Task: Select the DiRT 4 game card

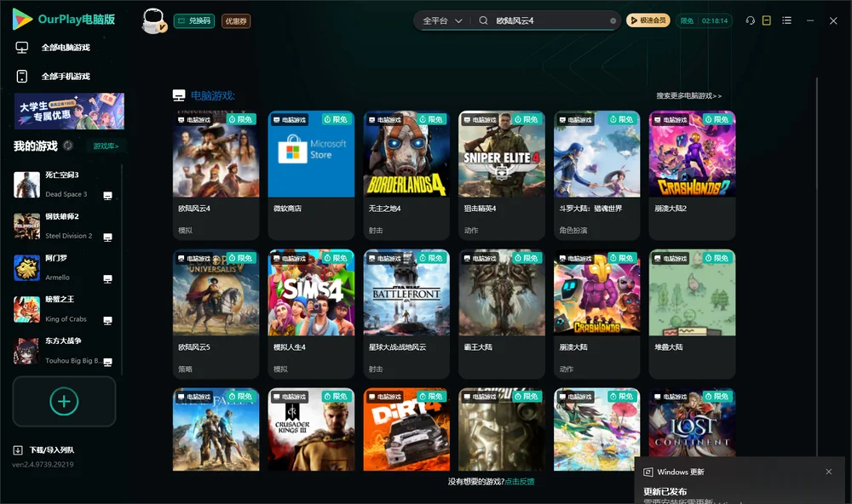Action: [x=406, y=429]
